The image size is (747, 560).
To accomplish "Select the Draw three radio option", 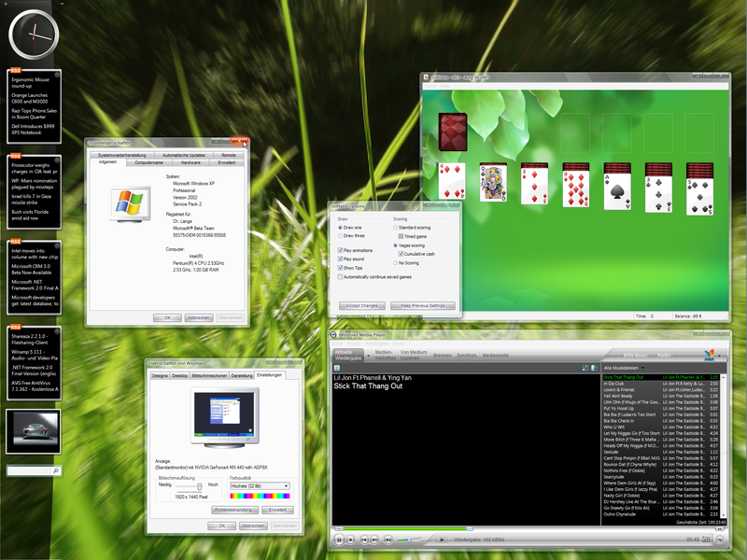I will click(340, 235).
